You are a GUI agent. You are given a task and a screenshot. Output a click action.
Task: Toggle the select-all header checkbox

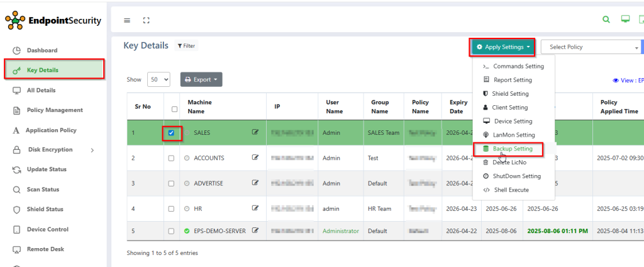174,109
